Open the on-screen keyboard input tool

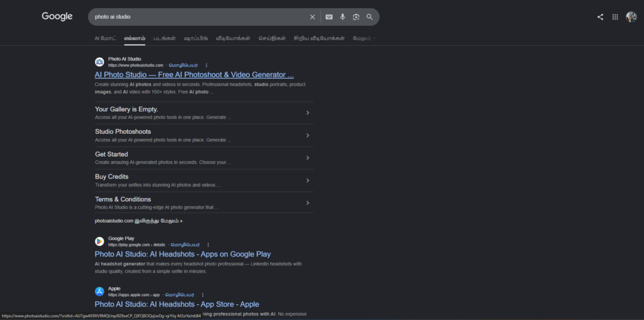329,17
